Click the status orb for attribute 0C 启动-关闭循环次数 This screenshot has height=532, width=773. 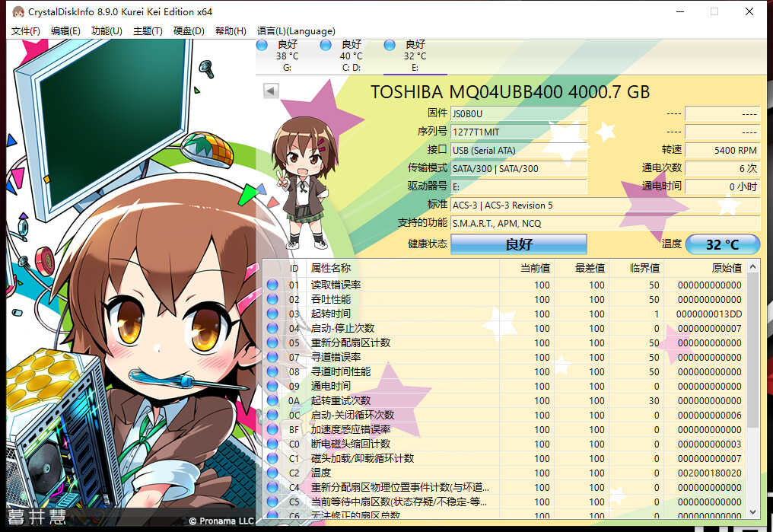coord(272,415)
